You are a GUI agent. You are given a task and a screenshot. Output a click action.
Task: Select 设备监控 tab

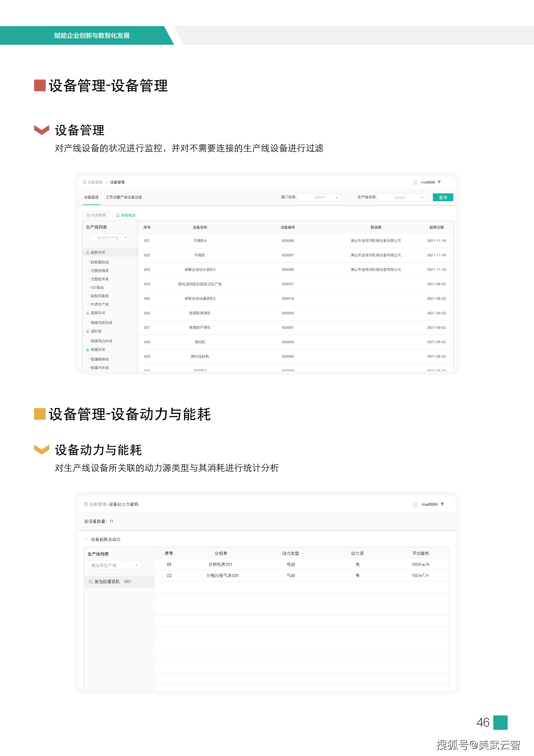point(91,197)
